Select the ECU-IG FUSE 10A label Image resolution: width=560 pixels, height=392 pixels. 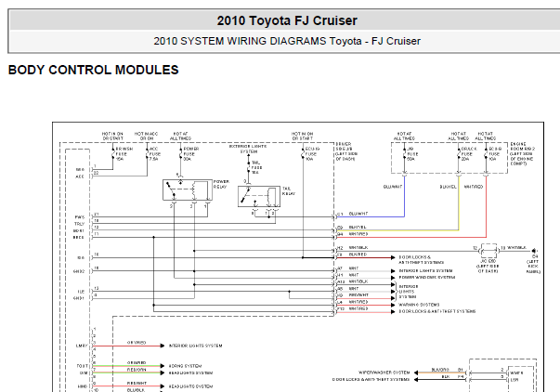312,153
